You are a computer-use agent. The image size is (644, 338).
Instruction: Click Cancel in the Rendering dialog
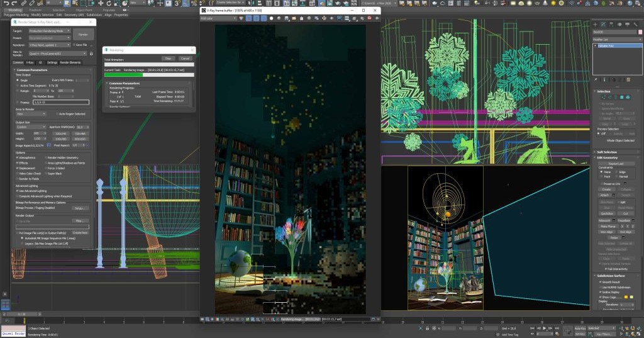tap(186, 59)
